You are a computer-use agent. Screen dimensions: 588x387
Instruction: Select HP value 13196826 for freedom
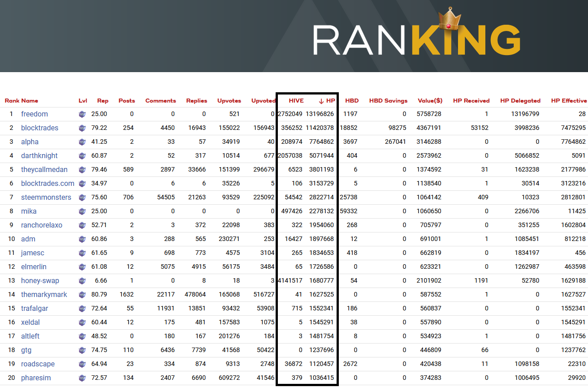[x=320, y=114]
